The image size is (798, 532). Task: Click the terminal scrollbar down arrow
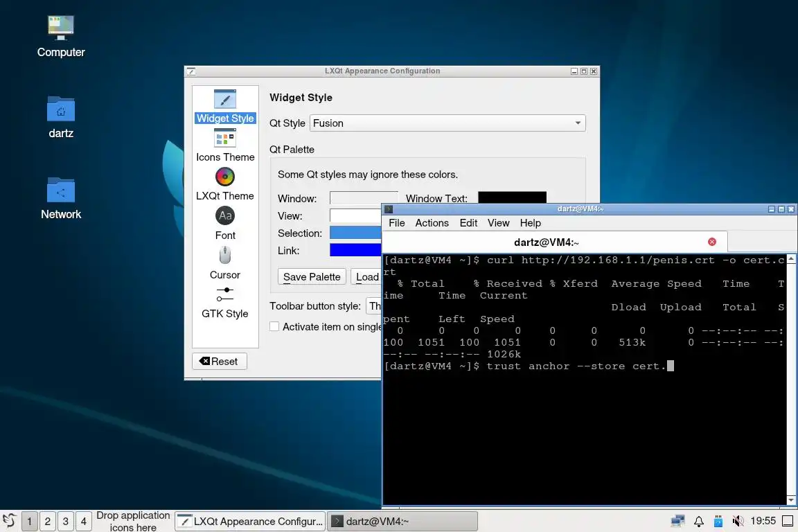pyautogui.click(x=791, y=500)
